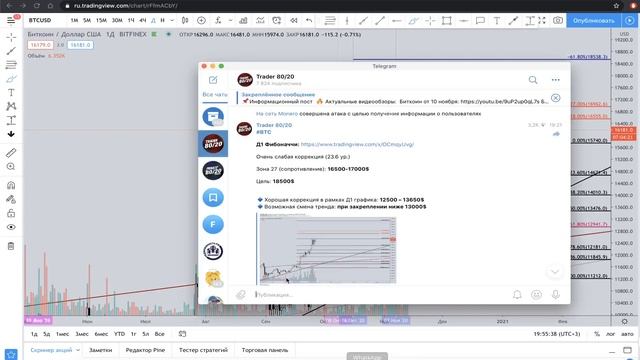Viewport: 640px width, 360px height.
Task: Open financials bar chart icon
Action: coord(243,20)
